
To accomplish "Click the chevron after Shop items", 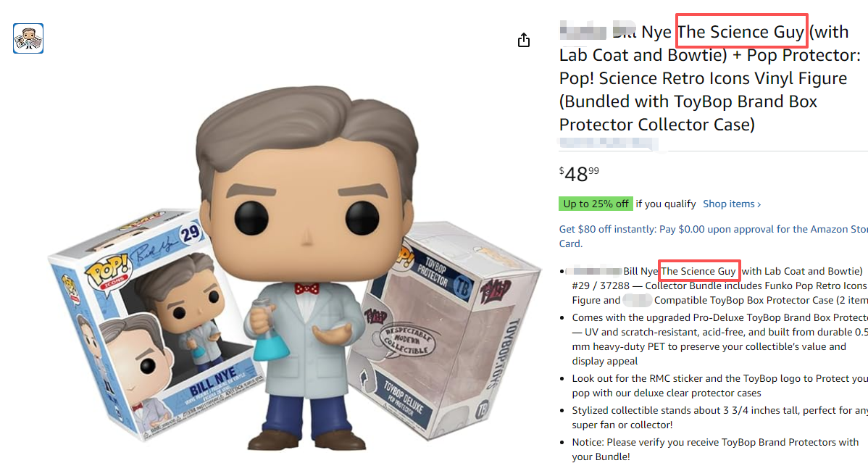I will click(x=759, y=205).
